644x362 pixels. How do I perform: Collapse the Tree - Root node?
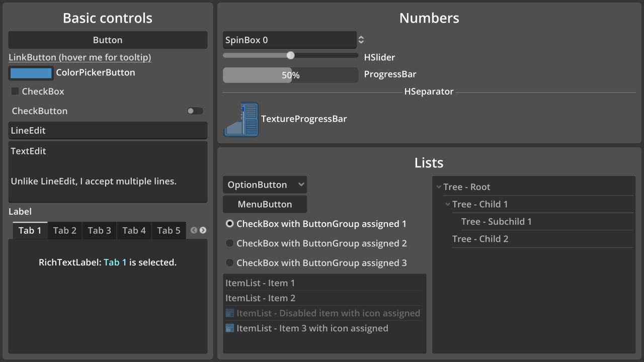[438, 187]
